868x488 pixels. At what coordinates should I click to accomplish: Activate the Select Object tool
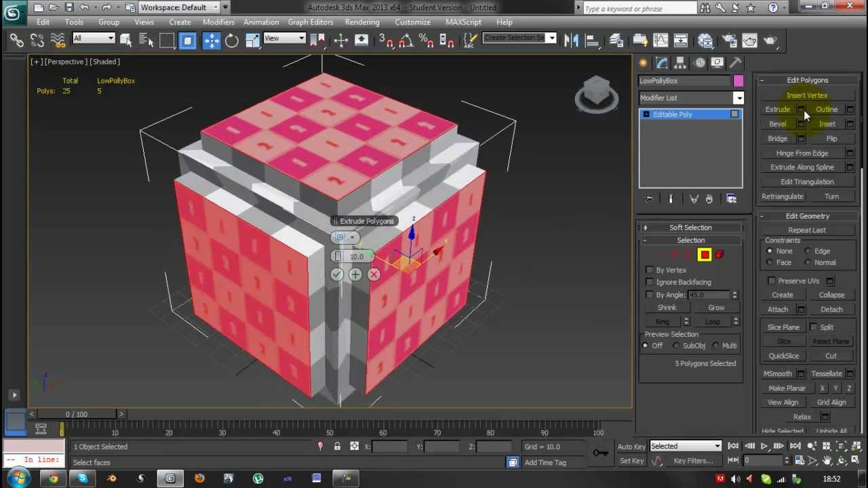click(125, 41)
